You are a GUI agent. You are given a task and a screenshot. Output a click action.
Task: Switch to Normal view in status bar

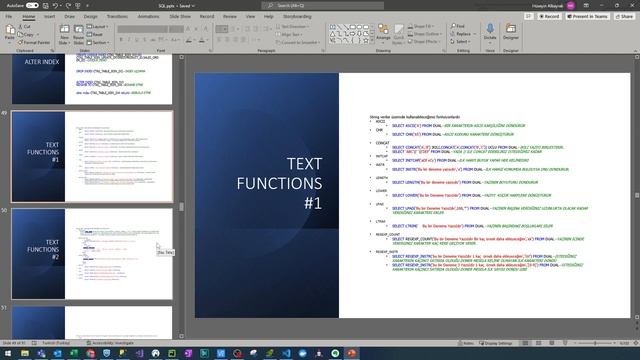[x=526, y=343]
